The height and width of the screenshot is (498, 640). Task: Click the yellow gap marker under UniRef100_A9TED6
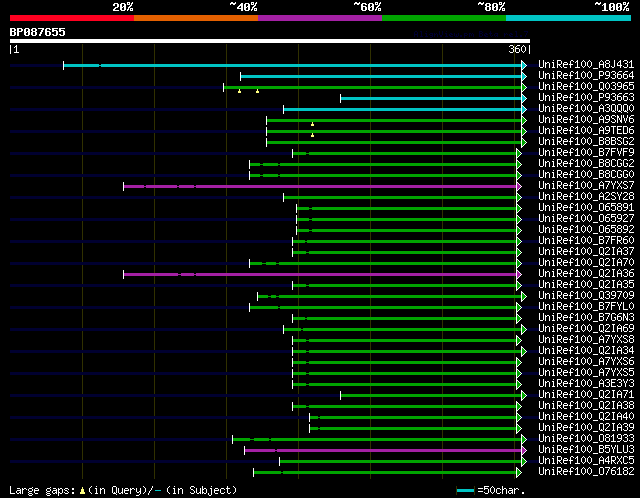[313, 135]
